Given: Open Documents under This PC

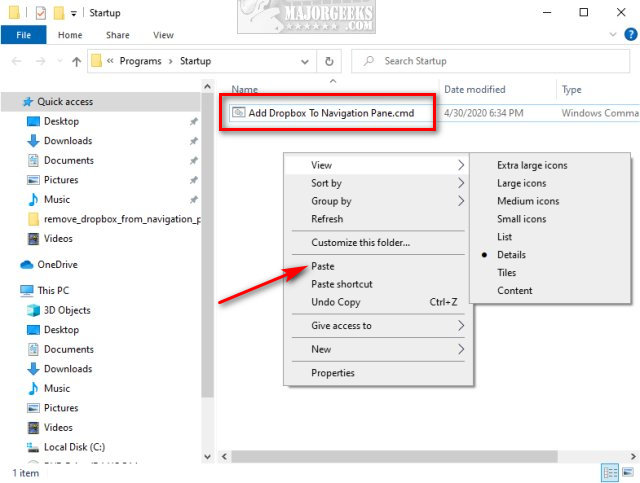Looking at the screenshot, I should (69, 349).
